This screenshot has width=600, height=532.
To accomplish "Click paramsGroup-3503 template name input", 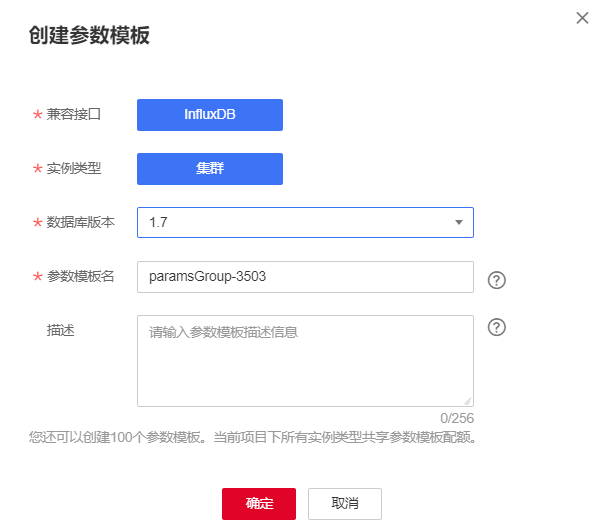I will [305, 277].
